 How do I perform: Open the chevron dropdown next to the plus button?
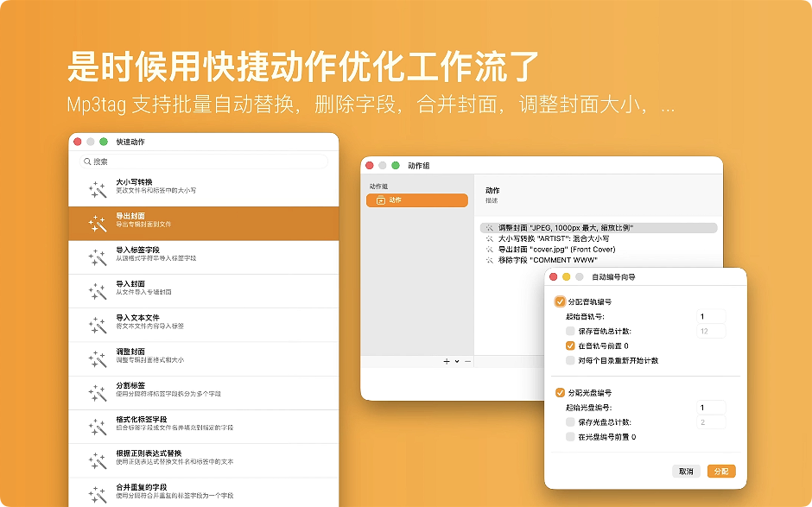click(457, 361)
